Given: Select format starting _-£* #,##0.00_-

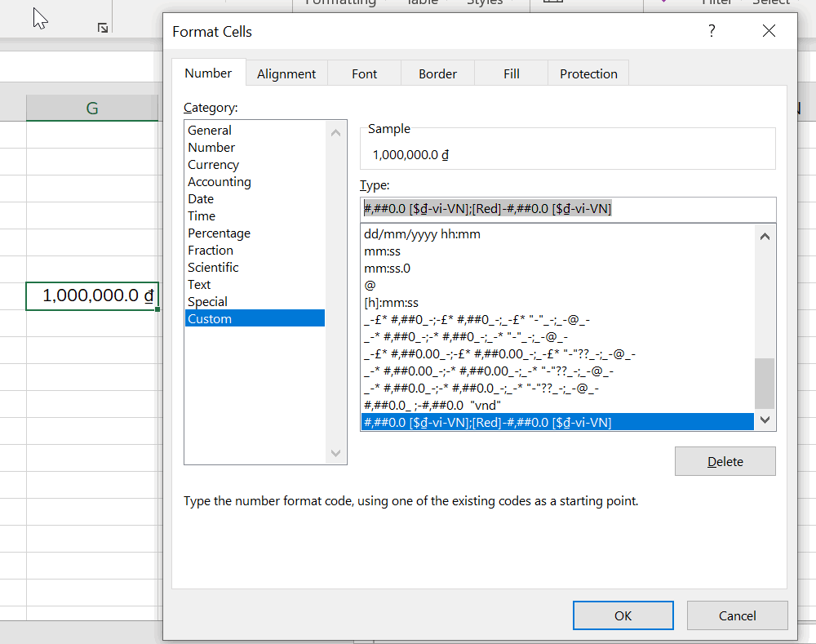Looking at the screenshot, I should 557,354.
